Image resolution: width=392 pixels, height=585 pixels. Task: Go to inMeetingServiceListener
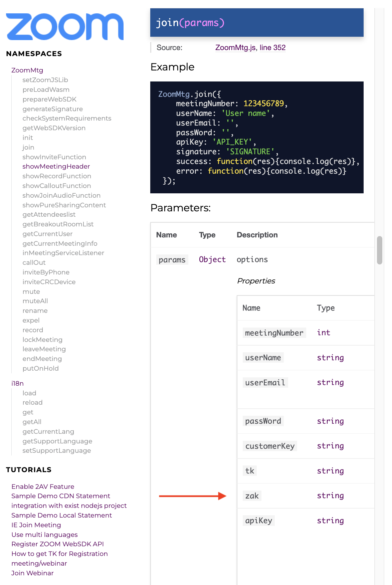(x=63, y=253)
